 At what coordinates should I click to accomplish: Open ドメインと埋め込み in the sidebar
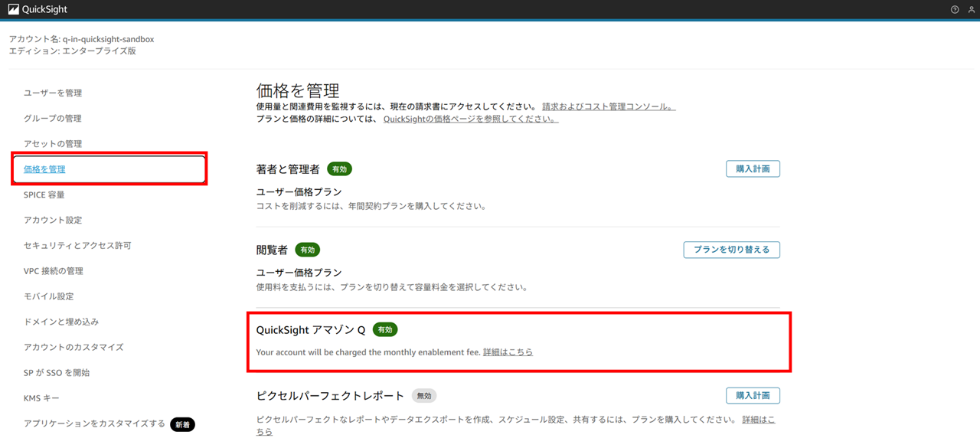tap(61, 322)
